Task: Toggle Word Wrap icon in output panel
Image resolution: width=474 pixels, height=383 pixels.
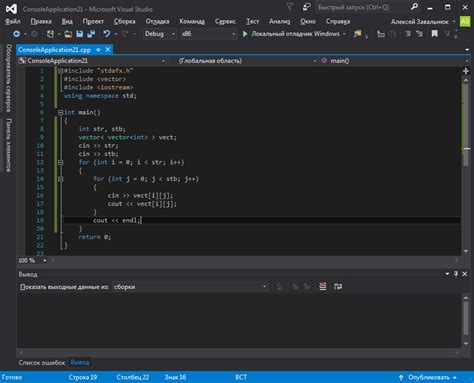Action: coord(338,286)
